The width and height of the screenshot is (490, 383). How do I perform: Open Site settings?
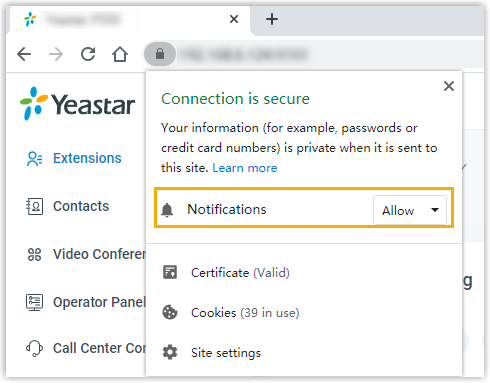click(x=226, y=353)
